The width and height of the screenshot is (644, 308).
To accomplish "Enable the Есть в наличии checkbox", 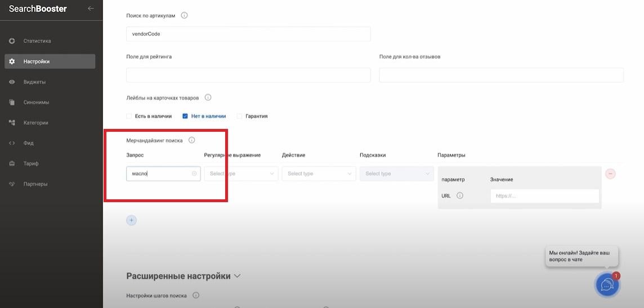I will pos(129,116).
